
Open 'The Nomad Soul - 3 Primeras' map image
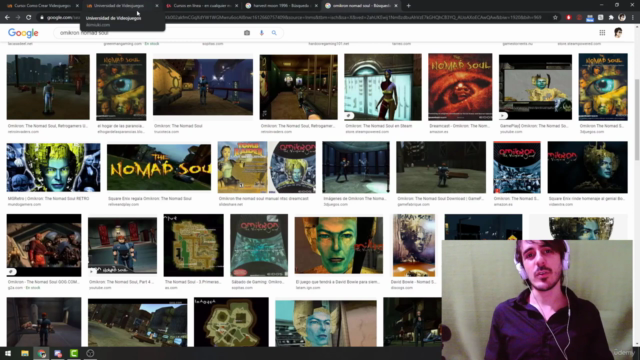tap(193, 245)
